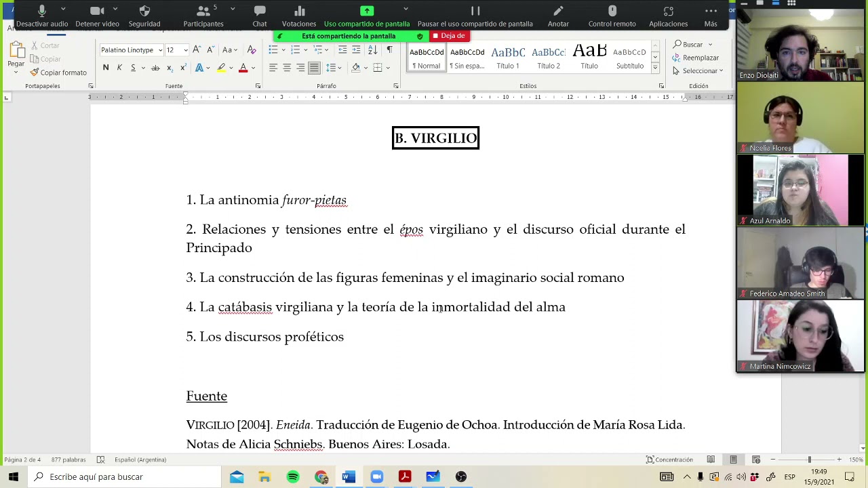This screenshot has width=868, height=488.
Task: Expand video options arrow next to camera
Action: [115, 9]
